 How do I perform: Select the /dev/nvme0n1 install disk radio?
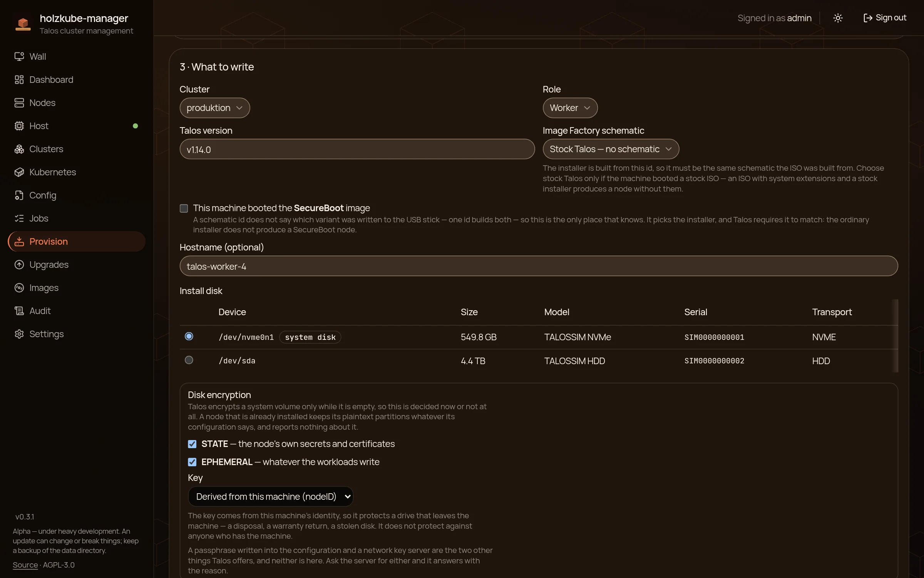coord(189,336)
